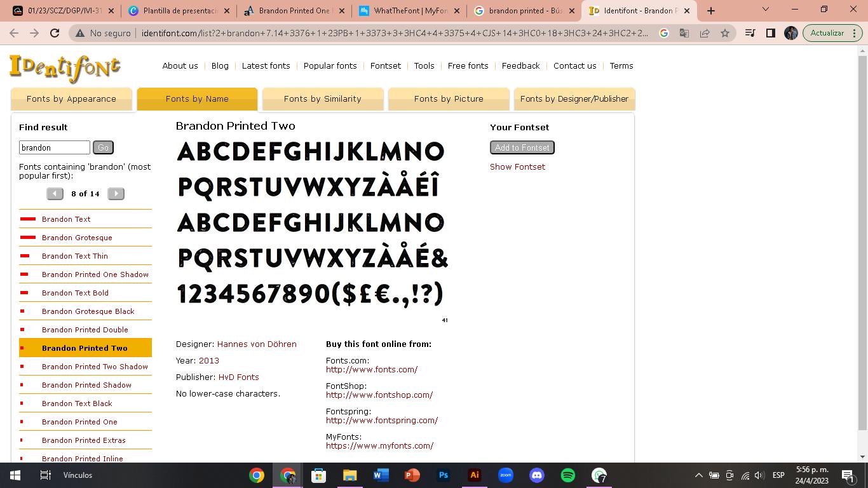The image size is (868, 488).
Task: Open Microsoft Word from taskbar
Action: 381,475
